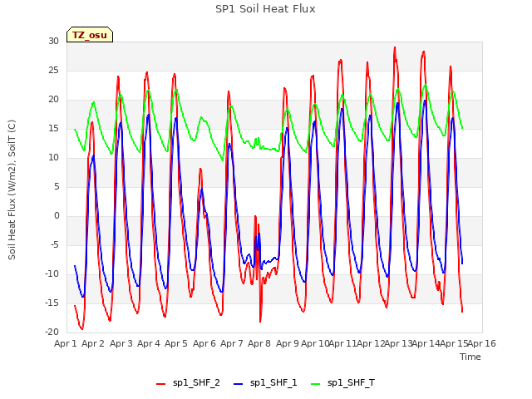Click the 30 y-axis tick label
Viewport: 532px width, 399px height.
(53, 42)
